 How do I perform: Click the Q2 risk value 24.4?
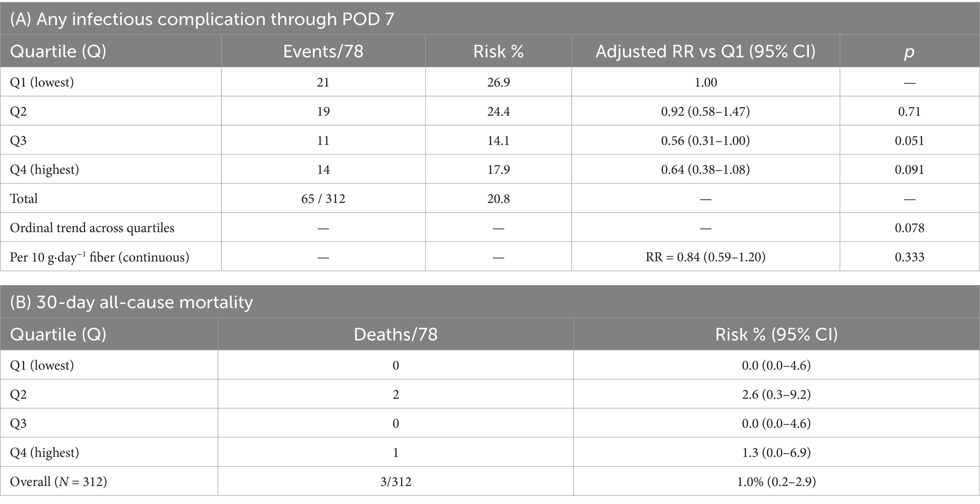[x=498, y=111]
